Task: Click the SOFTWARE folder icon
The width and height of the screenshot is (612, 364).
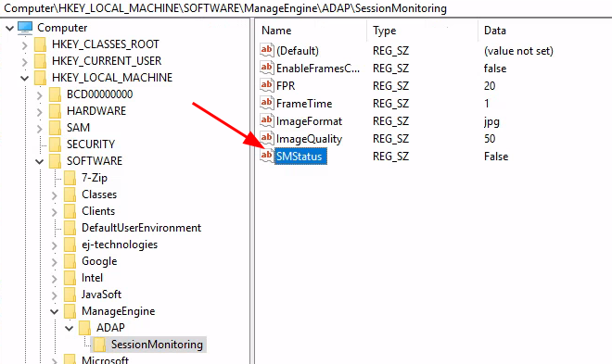Action: pyautogui.click(x=55, y=161)
